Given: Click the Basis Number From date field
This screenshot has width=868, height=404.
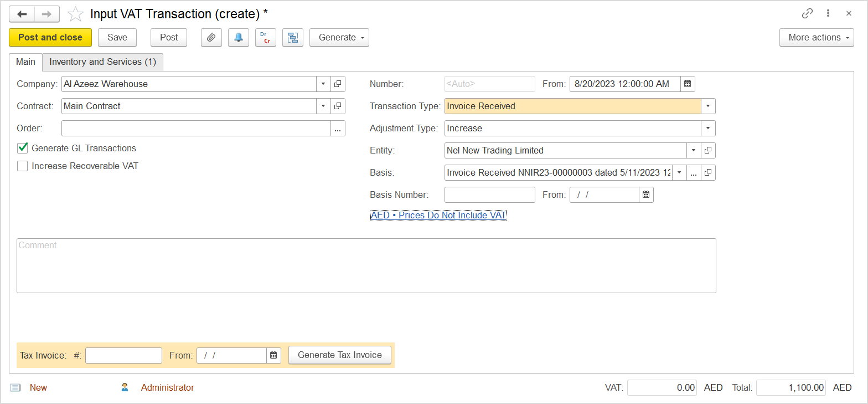Looking at the screenshot, I should pyautogui.click(x=604, y=195).
